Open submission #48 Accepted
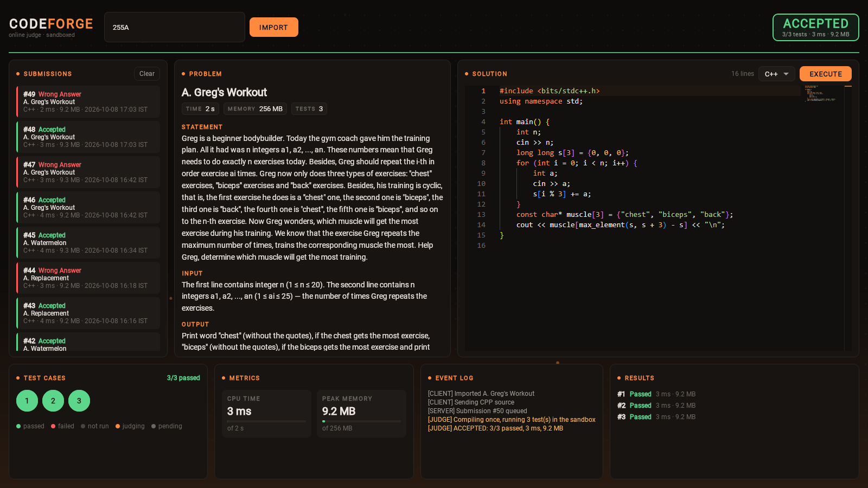 tap(88, 137)
